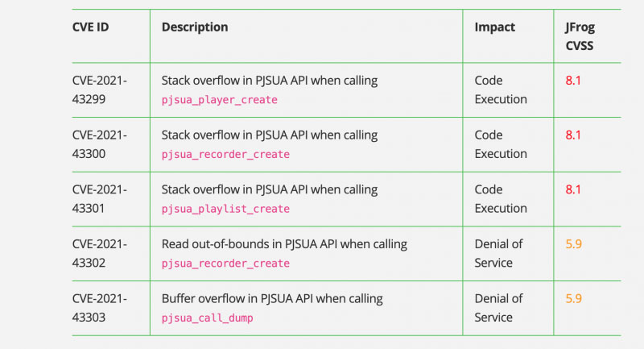This screenshot has width=644, height=349.
Task: Click pjsua_recorder_create in the CVE-2021-43302 row
Action: 225,264
